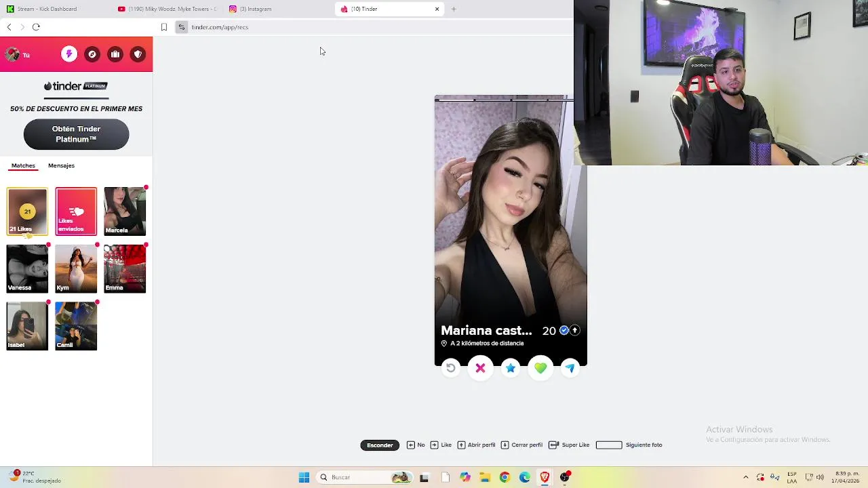
Task: Open Microsoft Edge from the taskbar
Action: (x=524, y=477)
